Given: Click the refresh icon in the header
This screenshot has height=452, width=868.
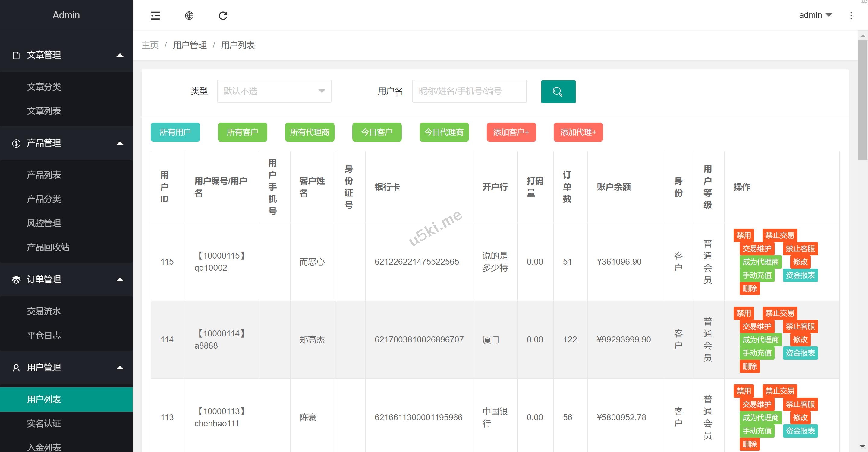Looking at the screenshot, I should click(223, 15).
